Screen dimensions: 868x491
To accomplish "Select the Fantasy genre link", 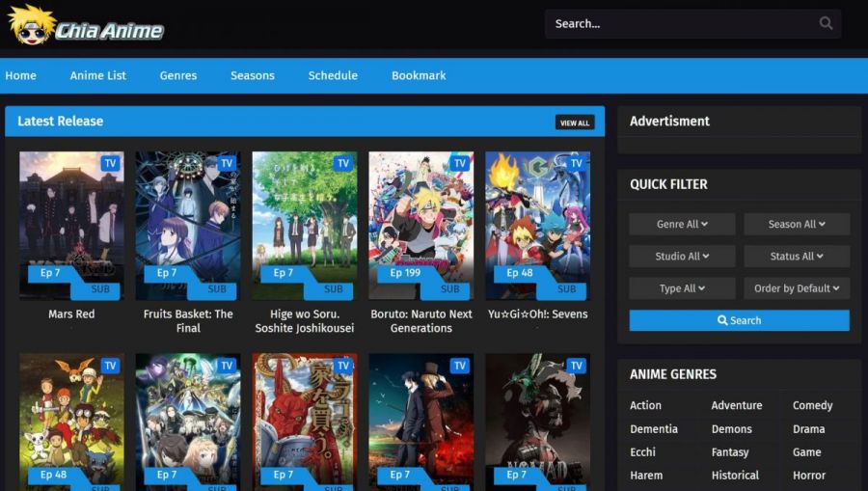I will pyautogui.click(x=730, y=452).
